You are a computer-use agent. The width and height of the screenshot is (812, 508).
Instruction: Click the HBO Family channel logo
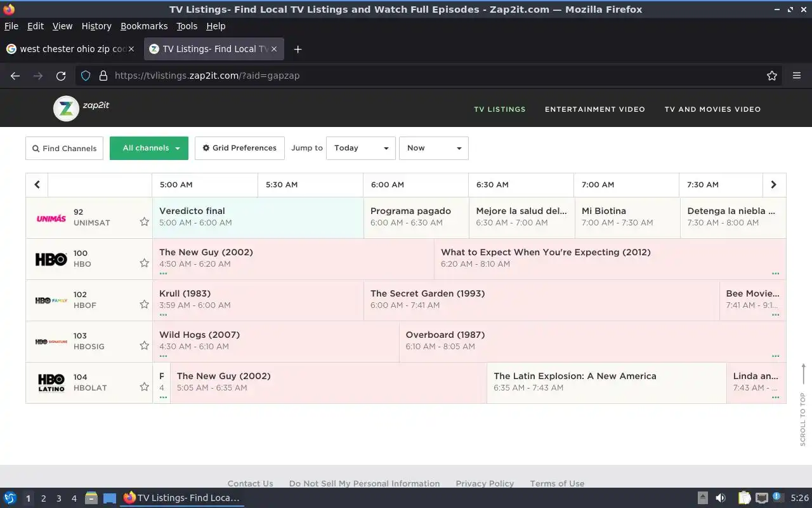tap(51, 300)
